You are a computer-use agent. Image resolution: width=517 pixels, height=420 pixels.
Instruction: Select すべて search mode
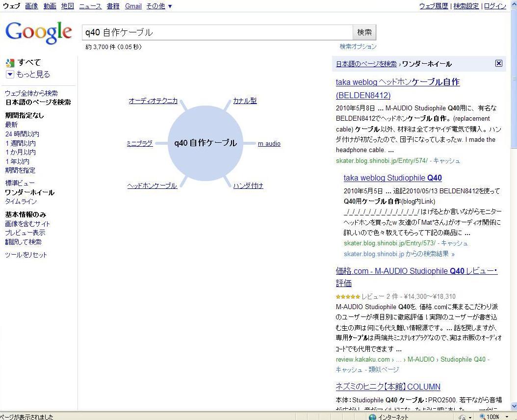(29, 62)
